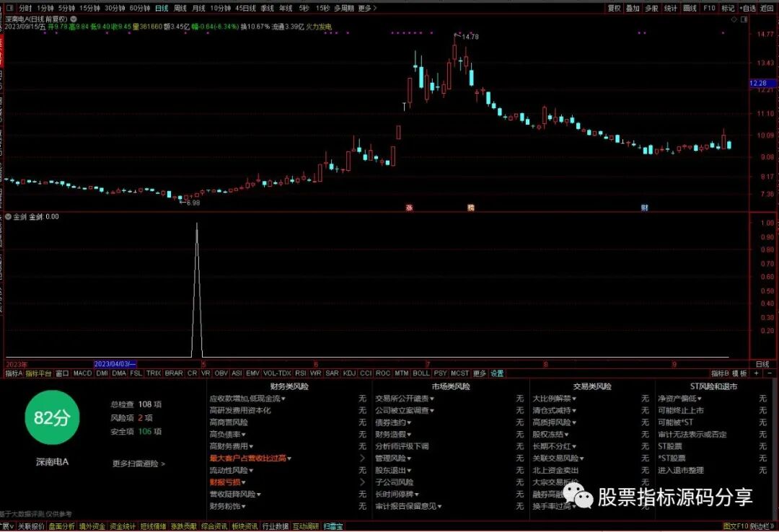Select the BOLL indicator
Screen dimensions: 779x532
(x=421, y=373)
